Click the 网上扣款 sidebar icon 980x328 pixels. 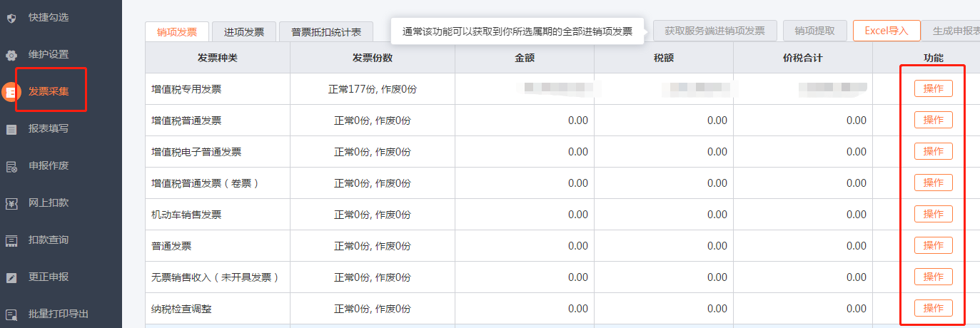pos(11,203)
